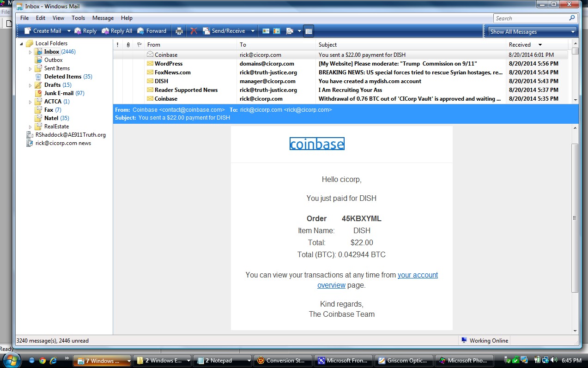Collapse the Local Folders tree
This screenshot has height=368, width=588.
pos(22,43)
